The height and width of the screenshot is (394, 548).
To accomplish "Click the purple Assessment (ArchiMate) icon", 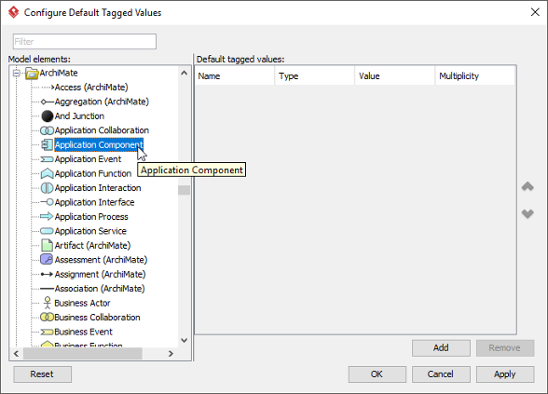I will point(47,259).
